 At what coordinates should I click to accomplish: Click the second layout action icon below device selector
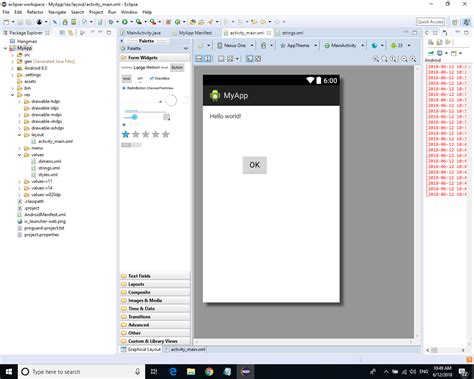click(207, 59)
